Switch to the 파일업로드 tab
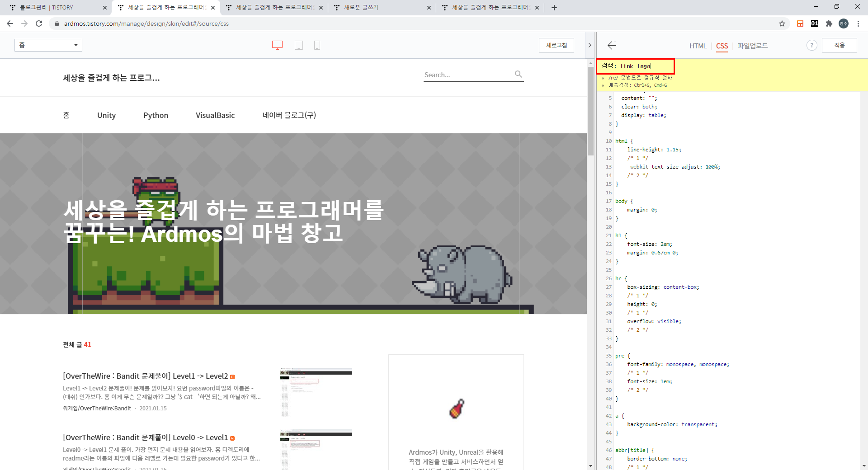Viewport: 868px width, 470px height. tap(753, 46)
